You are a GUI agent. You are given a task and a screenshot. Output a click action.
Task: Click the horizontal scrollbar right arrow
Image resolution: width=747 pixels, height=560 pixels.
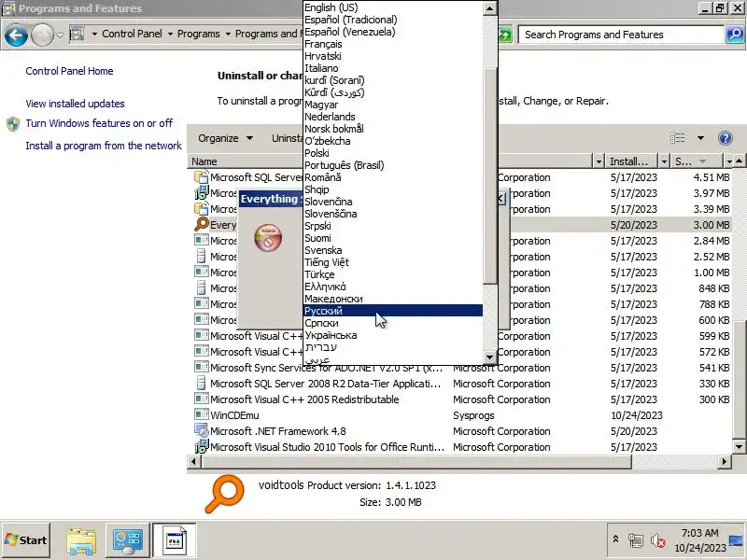[725, 461]
